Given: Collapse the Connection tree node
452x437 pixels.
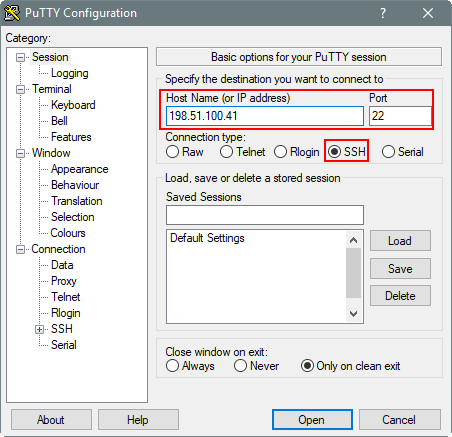Looking at the screenshot, I should coord(20,250).
